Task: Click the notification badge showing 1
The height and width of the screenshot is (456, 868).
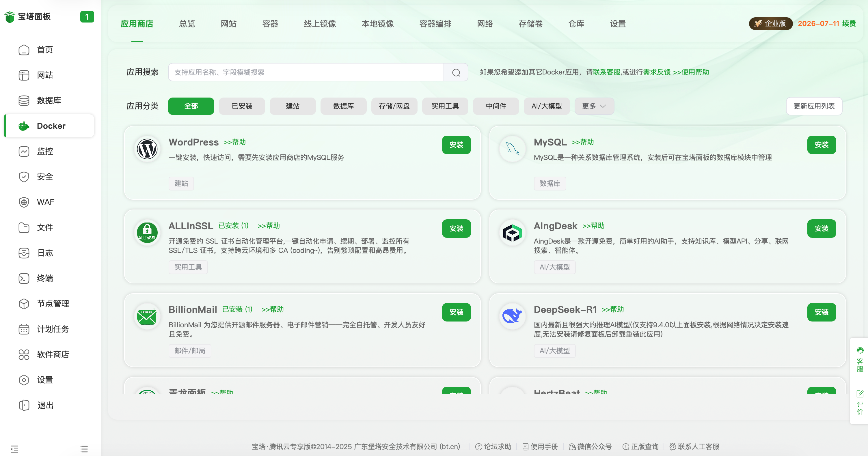Action: pyautogui.click(x=87, y=17)
